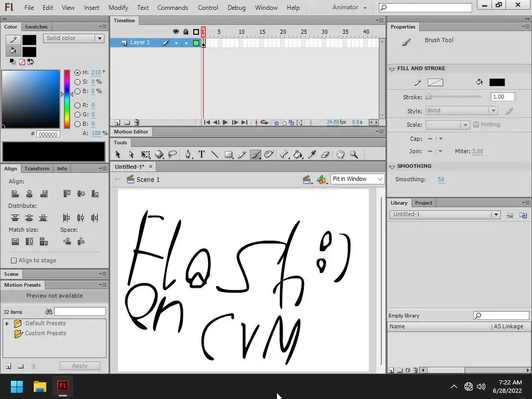
Task: Select the G green radio button
Action: point(77,115)
